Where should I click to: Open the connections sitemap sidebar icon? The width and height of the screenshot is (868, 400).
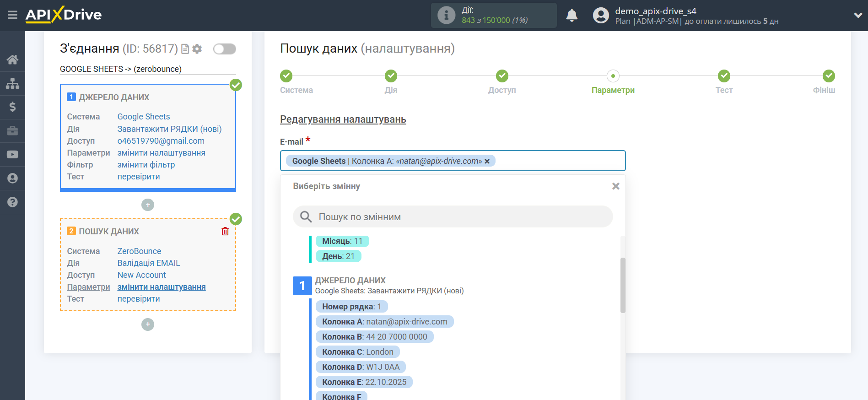coord(12,83)
